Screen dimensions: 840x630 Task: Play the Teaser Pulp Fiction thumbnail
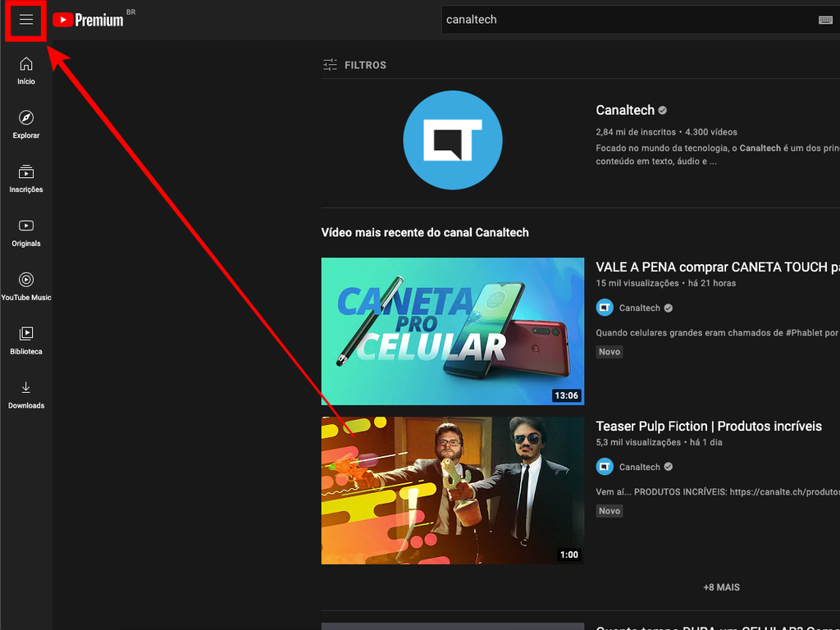[453, 491]
